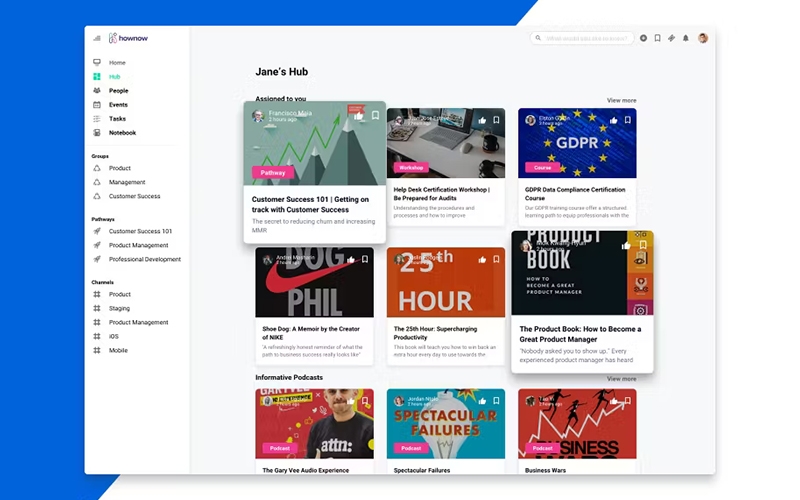Click View more for Assigned to you

coord(621,100)
